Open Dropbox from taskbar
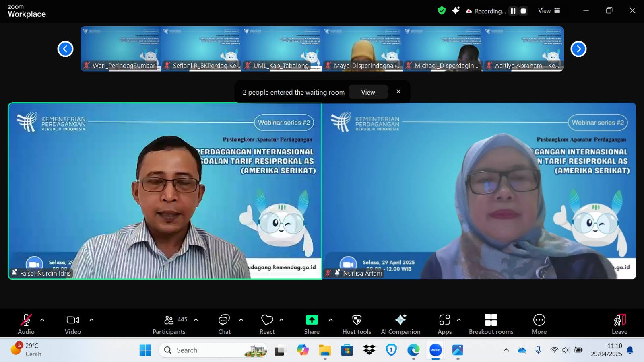The image size is (644, 362). point(369,350)
